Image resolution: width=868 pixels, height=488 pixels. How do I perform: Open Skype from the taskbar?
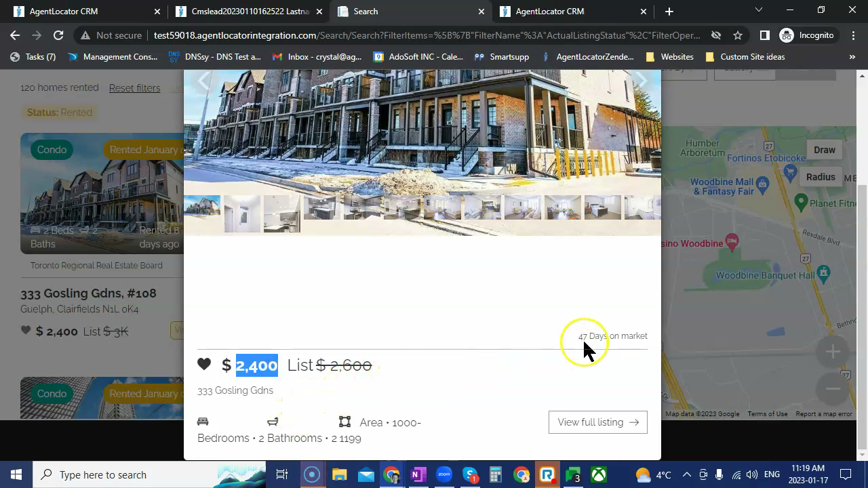(x=471, y=474)
